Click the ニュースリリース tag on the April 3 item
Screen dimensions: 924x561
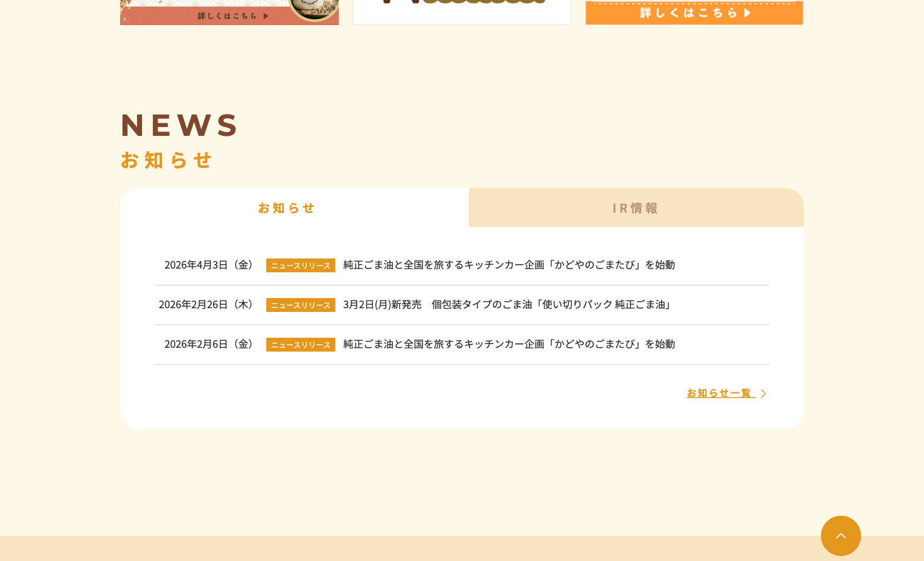pyautogui.click(x=300, y=265)
